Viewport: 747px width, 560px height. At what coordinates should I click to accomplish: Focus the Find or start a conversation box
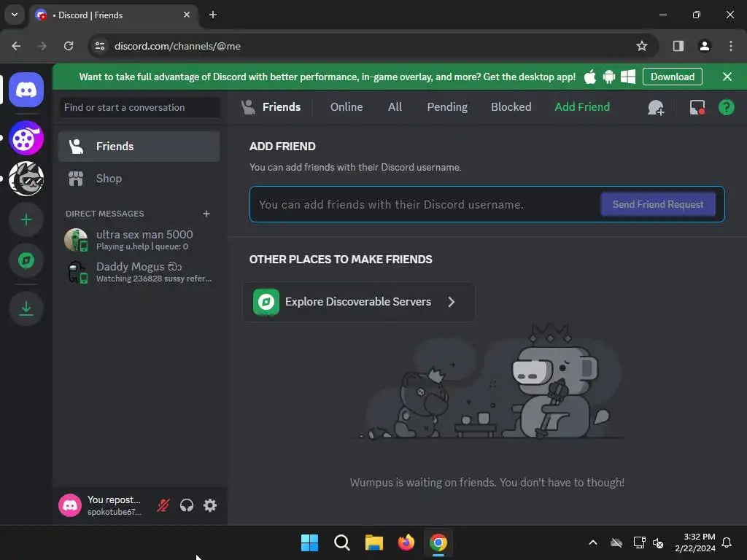point(139,108)
